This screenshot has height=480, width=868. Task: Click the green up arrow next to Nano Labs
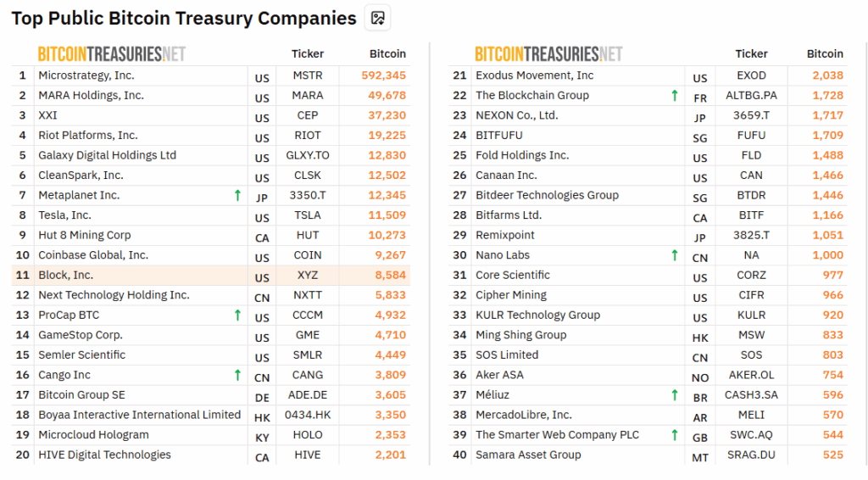tap(675, 255)
